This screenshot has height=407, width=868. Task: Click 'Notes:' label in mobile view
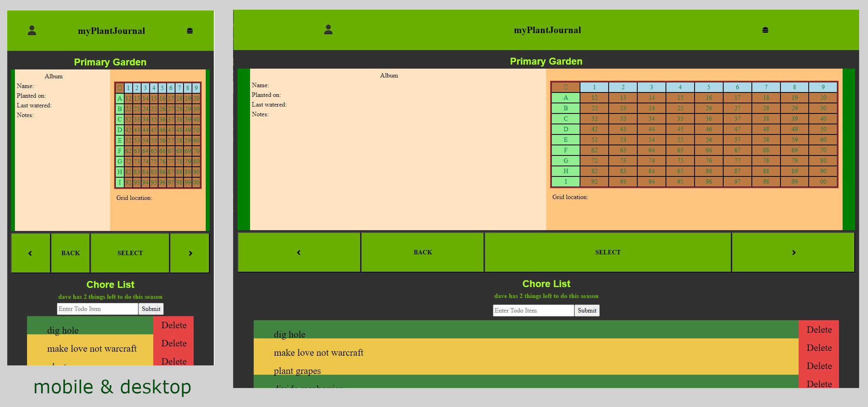point(25,115)
